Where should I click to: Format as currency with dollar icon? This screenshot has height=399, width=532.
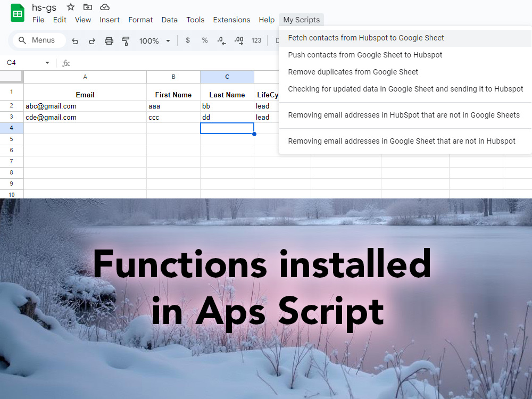click(188, 40)
